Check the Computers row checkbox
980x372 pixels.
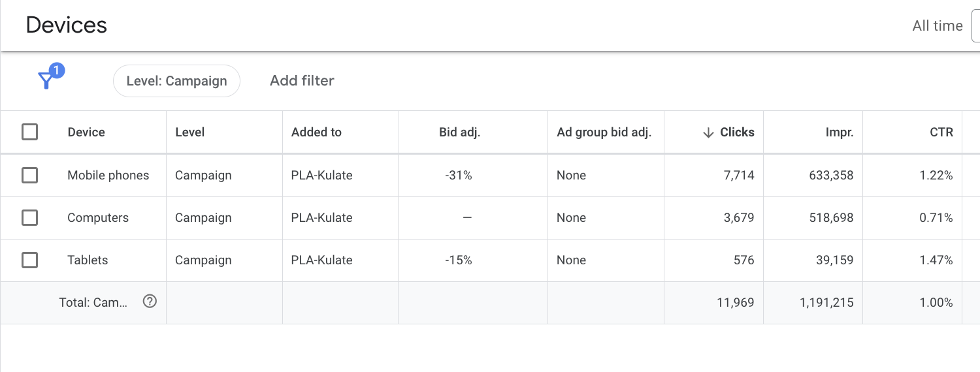click(29, 217)
